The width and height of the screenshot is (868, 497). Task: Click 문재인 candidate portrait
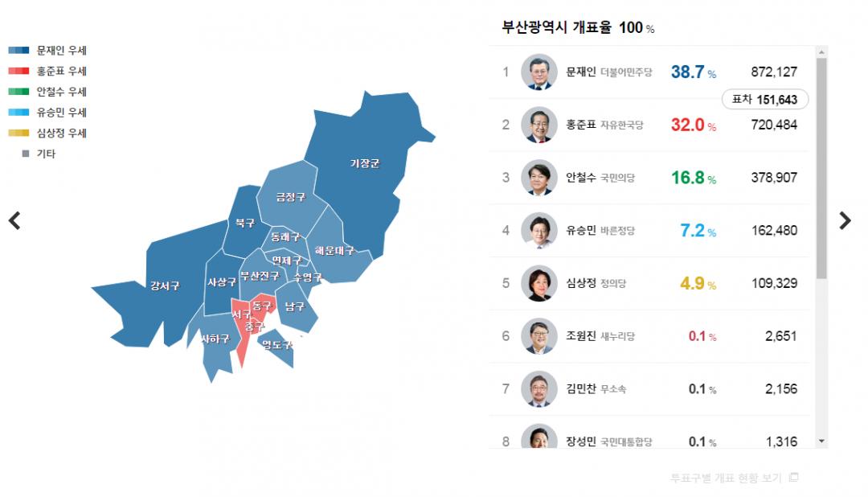point(538,72)
